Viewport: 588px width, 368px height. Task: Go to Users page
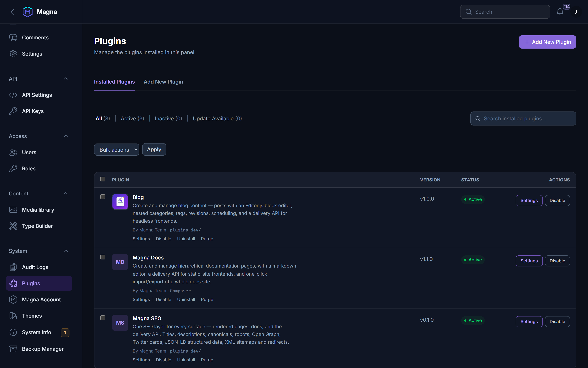(39, 152)
